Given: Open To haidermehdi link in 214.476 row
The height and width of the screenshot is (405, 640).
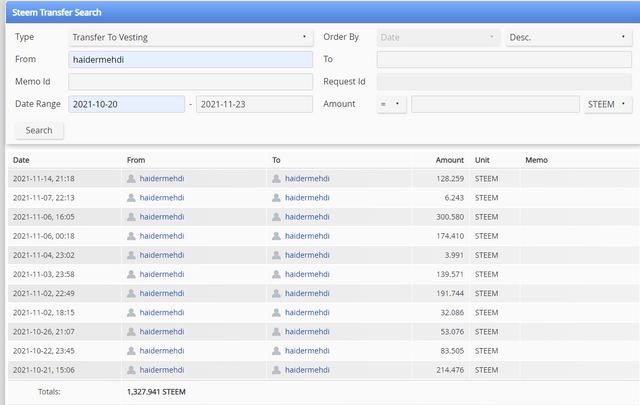Looking at the screenshot, I should 307,370.
